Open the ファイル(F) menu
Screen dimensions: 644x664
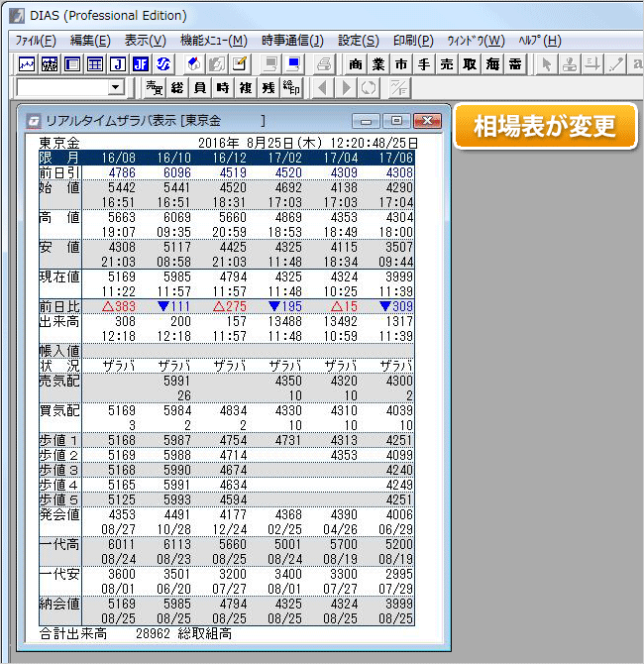(36, 41)
